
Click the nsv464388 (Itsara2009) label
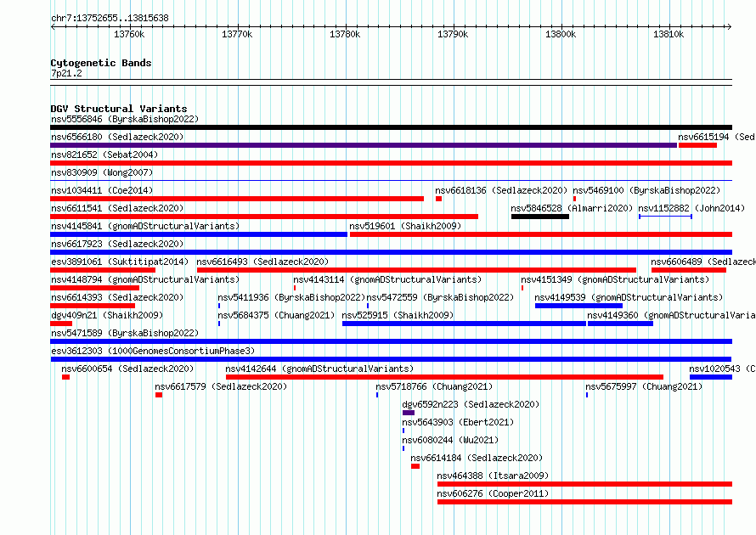(493, 476)
